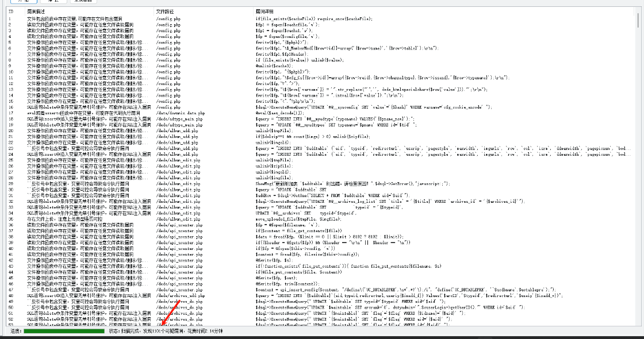The image size is (644, 339).
Task: Select the row with ID 44
Action: pos(320,272)
